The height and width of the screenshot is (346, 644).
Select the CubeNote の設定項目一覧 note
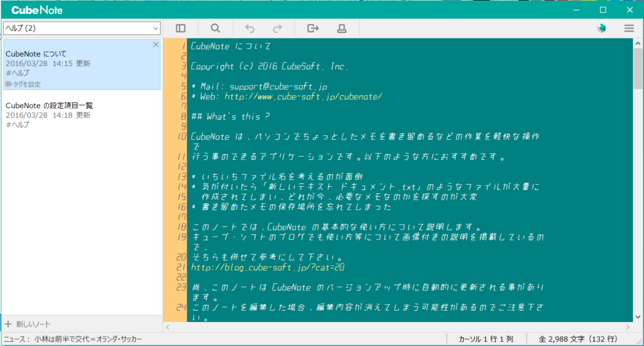click(82, 115)
